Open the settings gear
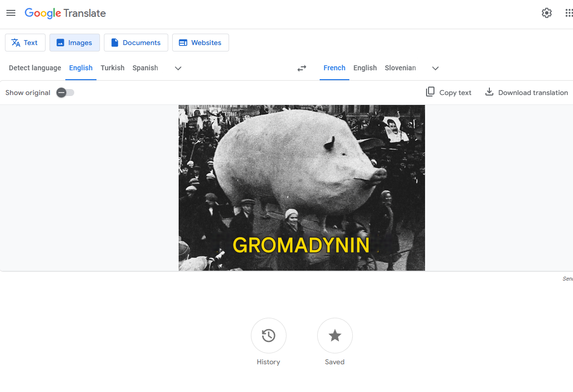The image size is (573, 392). (x=546, y=13)
